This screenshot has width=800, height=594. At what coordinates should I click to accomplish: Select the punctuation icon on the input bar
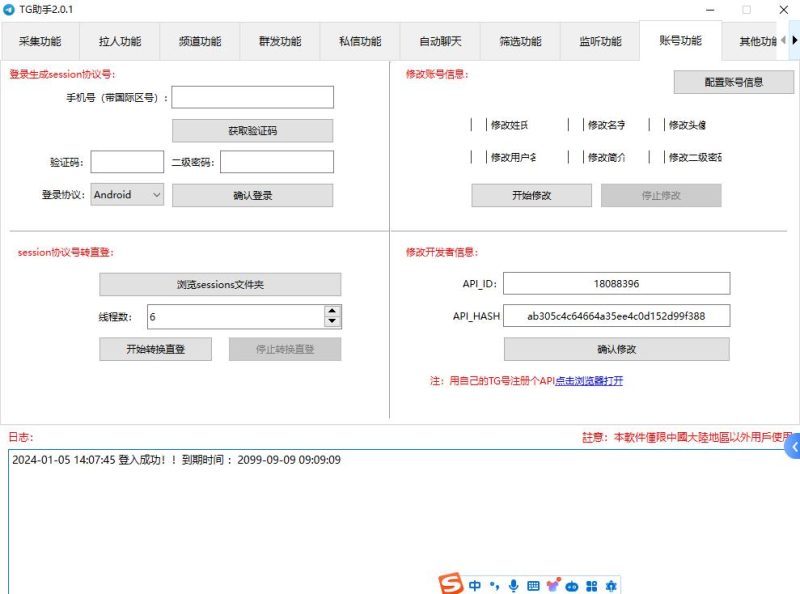coord(494,585)
